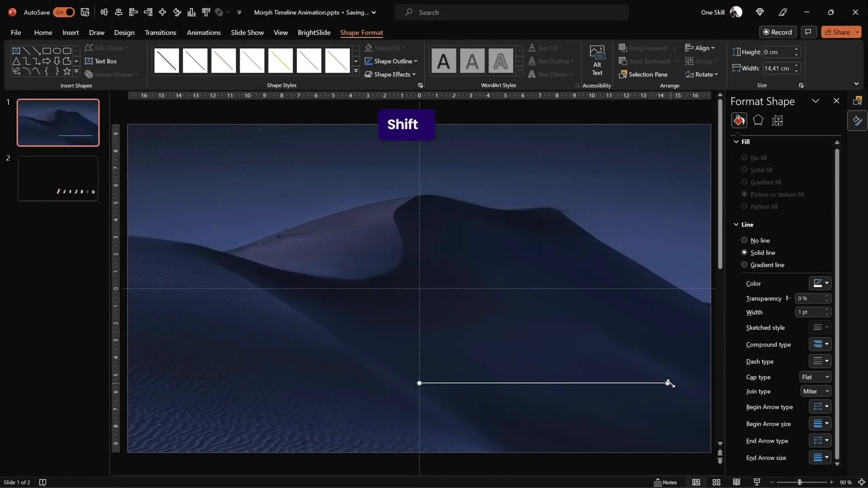Open the Join type Miter dropdown
868x488 pixels.
tap(815, 391)
